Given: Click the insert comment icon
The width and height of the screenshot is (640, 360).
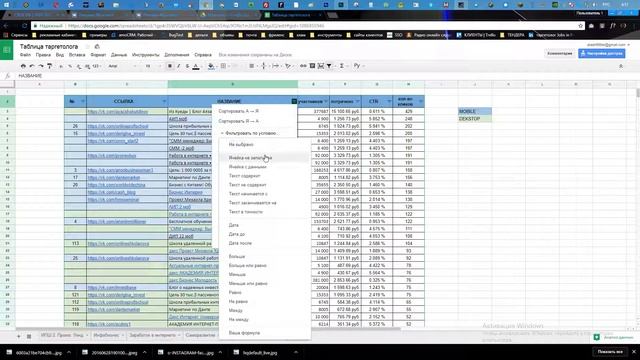Looking at the screenshot, I should pyautogui.click(x=312, y=66).
